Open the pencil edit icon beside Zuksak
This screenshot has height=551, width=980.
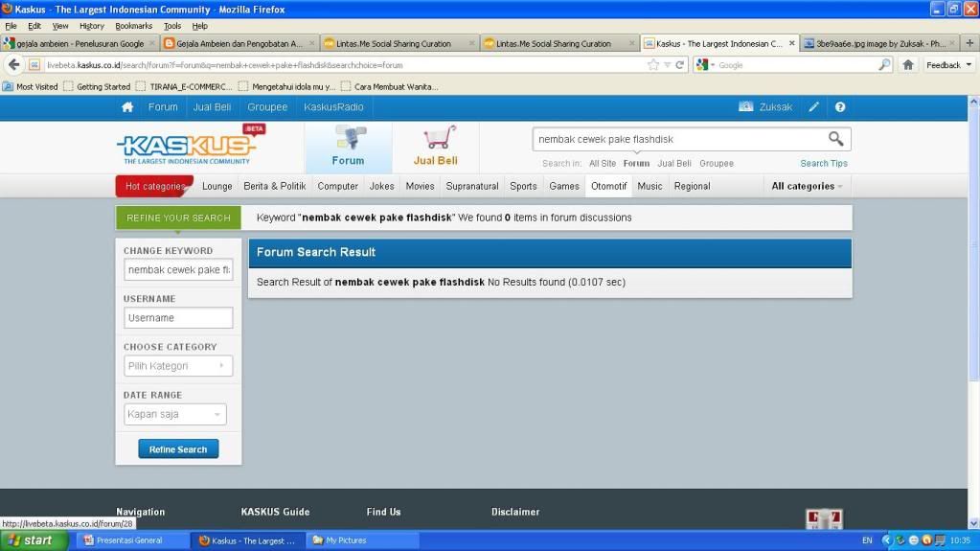813,107
